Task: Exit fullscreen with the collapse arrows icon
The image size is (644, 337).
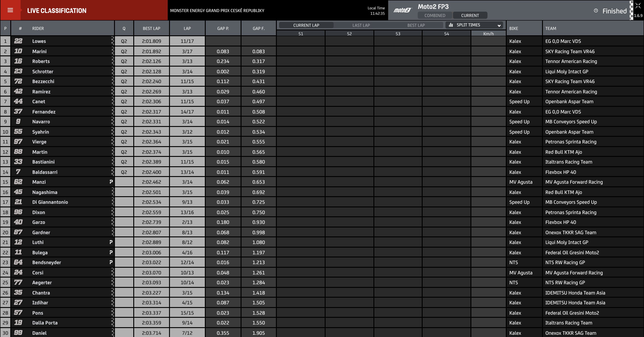Action: 638,6
